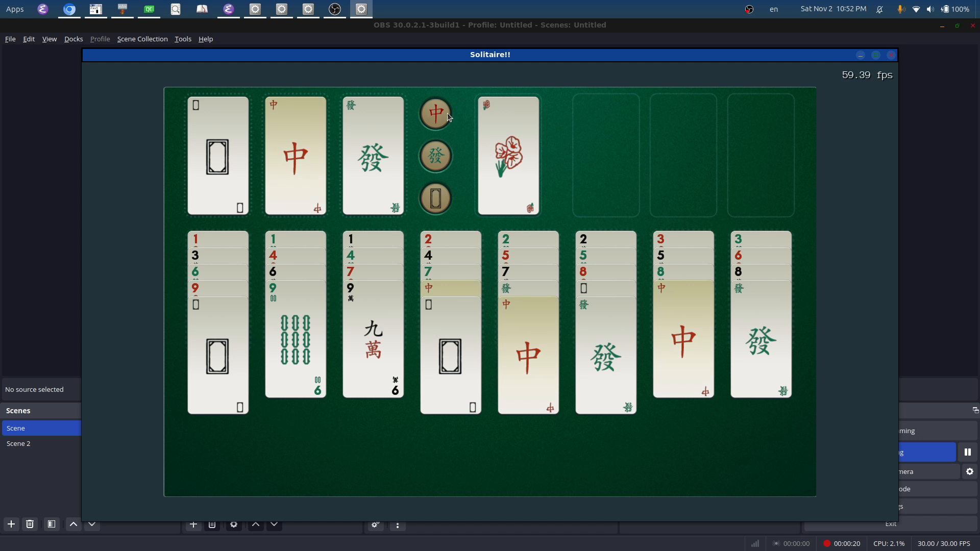
Task: Open scene filters icon
Action: (x=52, y=524)
